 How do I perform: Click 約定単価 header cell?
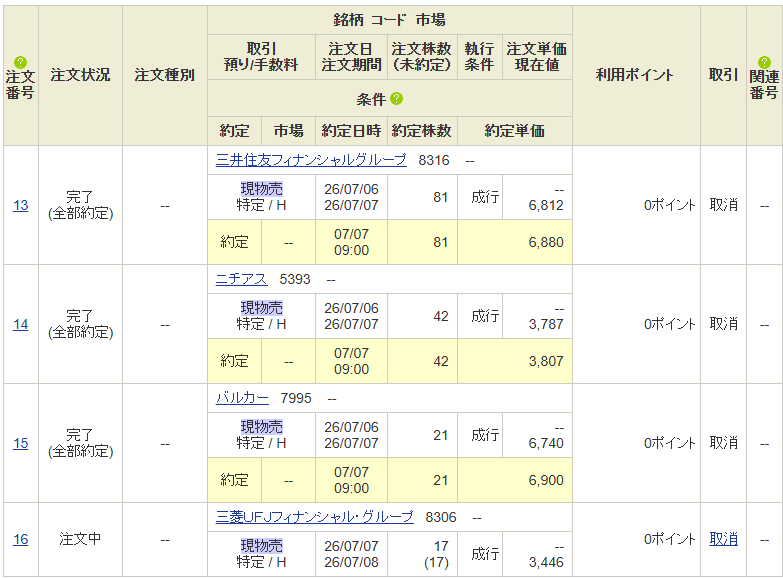(x=515, y=131)
